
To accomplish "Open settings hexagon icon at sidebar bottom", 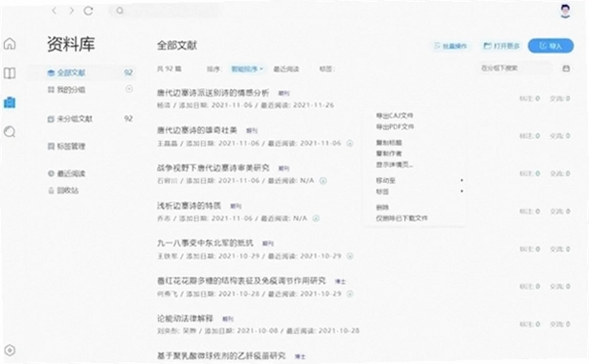I will point(10,350).
